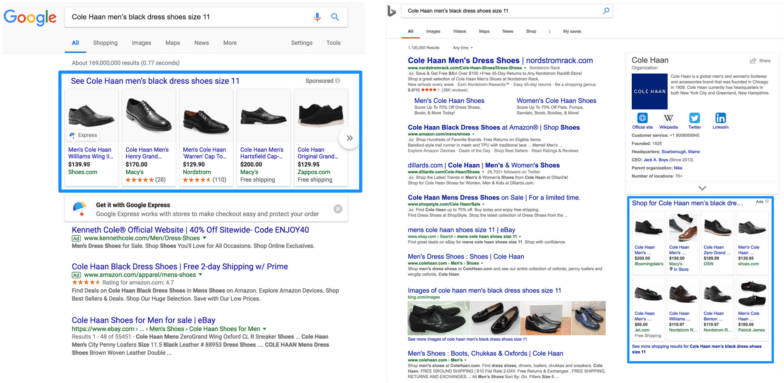Screen dimensions: 784x383
Task: Open Boots, Chukkas & Oxfords Cole Haan link
Action: pos(485,354)
